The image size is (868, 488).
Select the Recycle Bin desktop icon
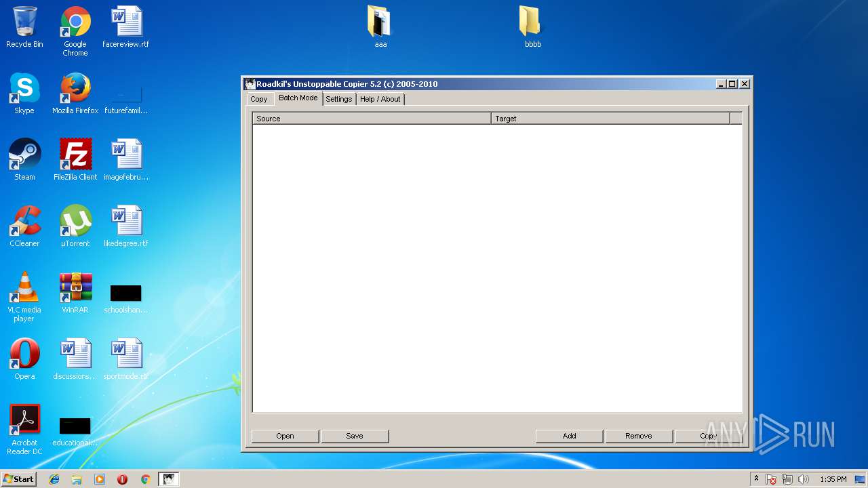point(24,27)
